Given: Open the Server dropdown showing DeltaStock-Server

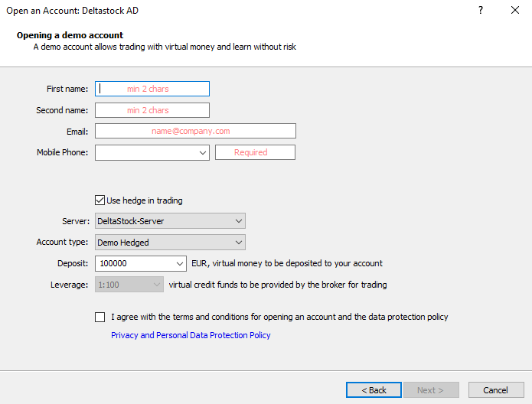Looking at the screenshot, I should click(x=170, y=221).
